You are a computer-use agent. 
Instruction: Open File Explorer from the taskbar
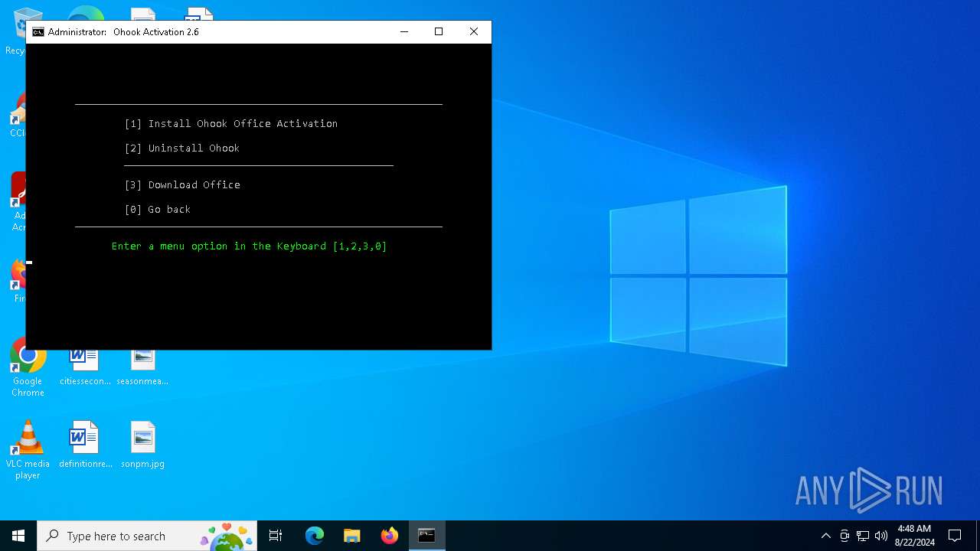click(352, 536)
